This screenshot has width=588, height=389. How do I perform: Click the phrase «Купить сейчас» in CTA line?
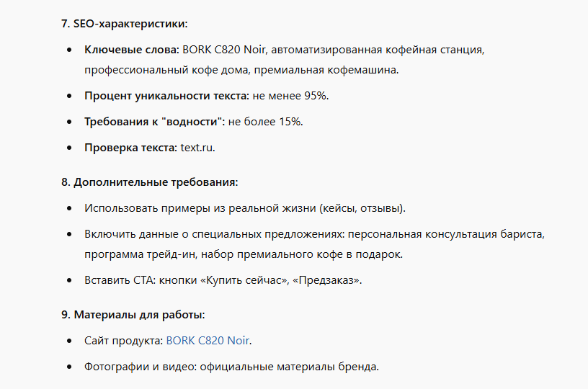(x=244, y=280)
